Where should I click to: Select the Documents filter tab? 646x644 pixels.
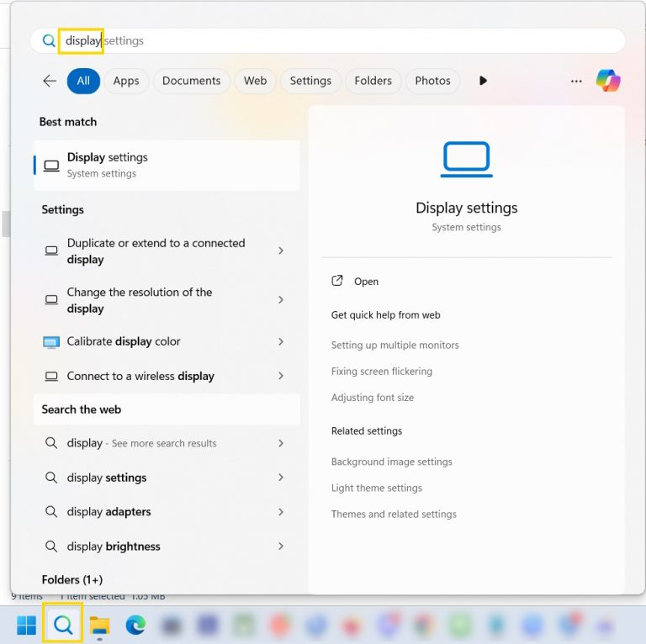(191, 81)
